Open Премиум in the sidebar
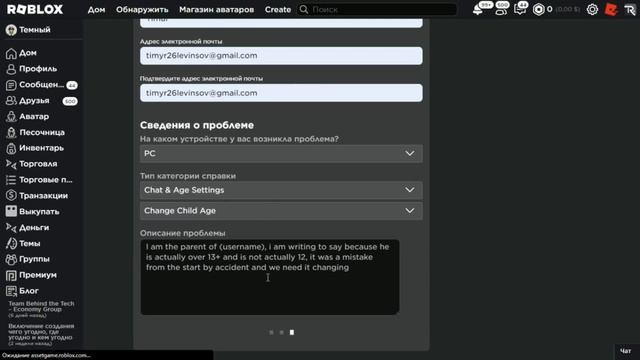Viewport: 640px width, 360px height. point(31,275)
